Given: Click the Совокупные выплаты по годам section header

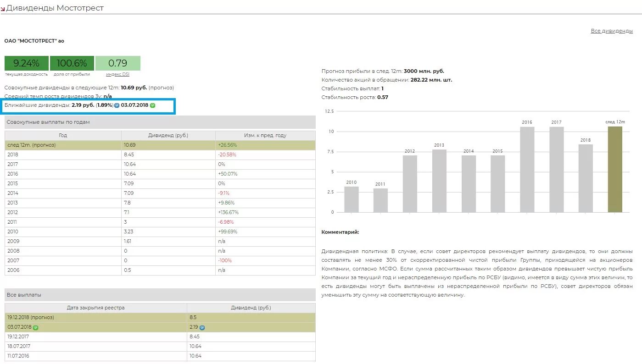Looking at the screenshot, I should click(160, 122).
